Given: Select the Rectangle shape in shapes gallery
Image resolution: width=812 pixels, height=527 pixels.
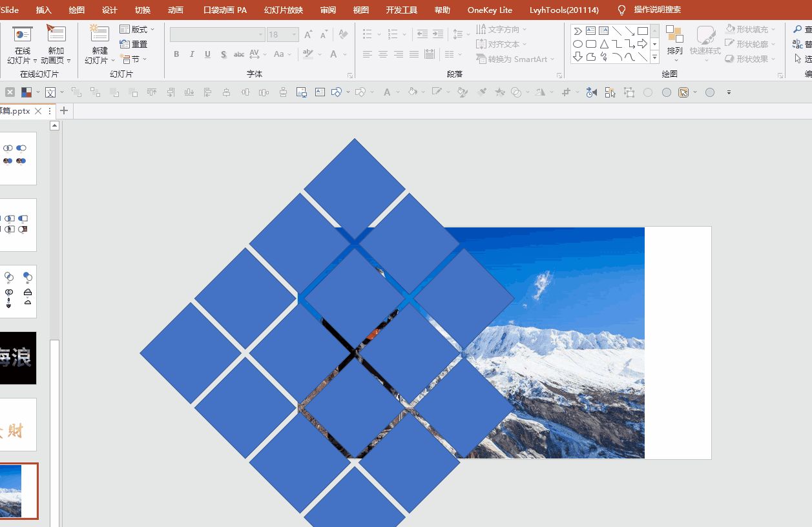Looking at the screenshot, I should click(643, 30).
